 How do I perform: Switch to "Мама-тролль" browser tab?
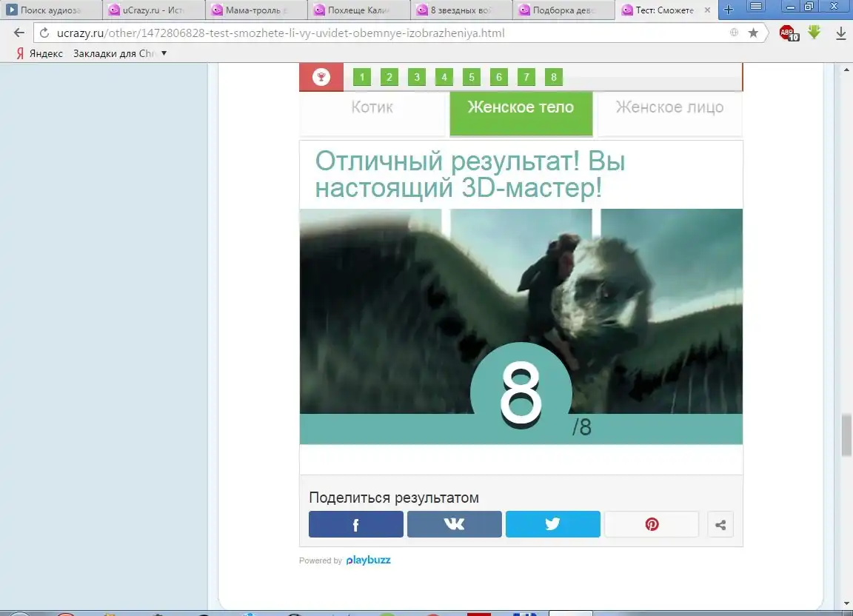[x=255, y=10]
